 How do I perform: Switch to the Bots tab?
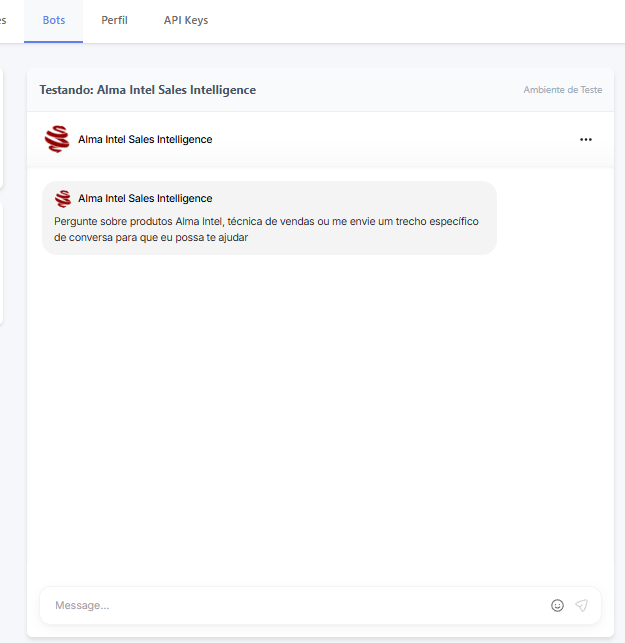[54, 21]
